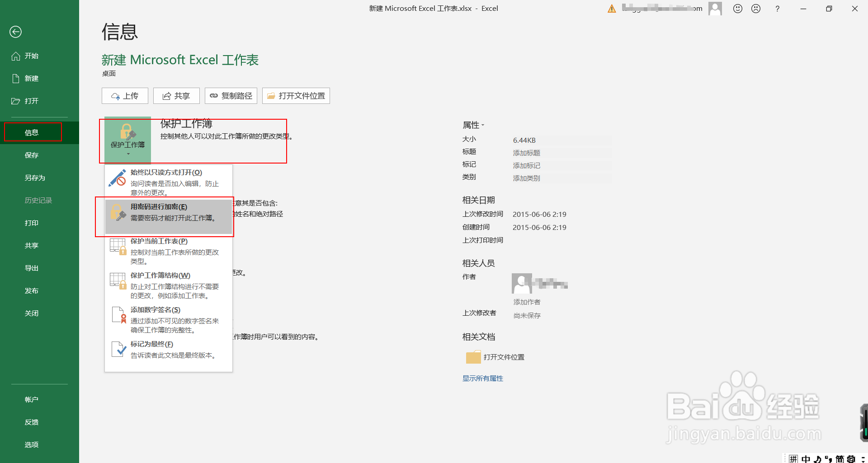
Task: Select 保护当前工作表 option
Action: (169, 251)
